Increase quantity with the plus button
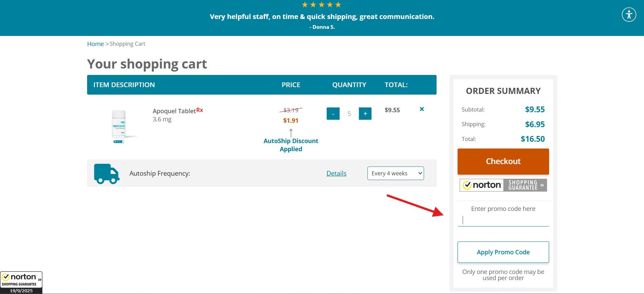 (365, 114)
